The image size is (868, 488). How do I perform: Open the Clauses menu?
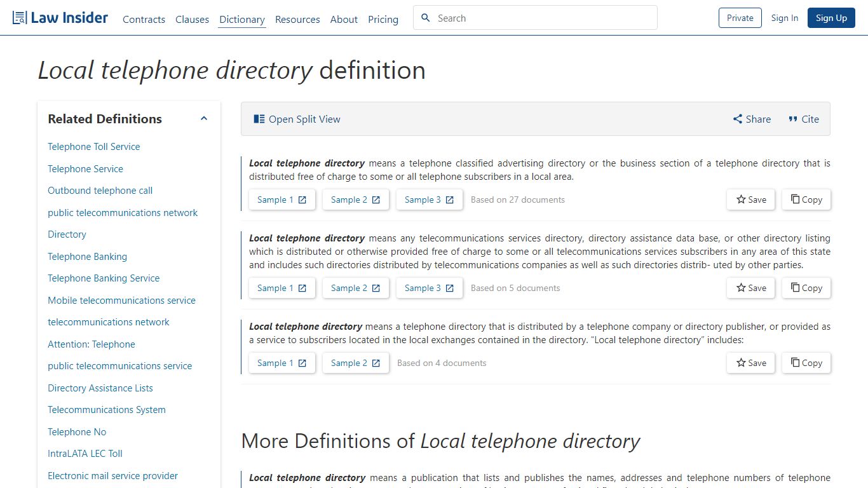192,19
